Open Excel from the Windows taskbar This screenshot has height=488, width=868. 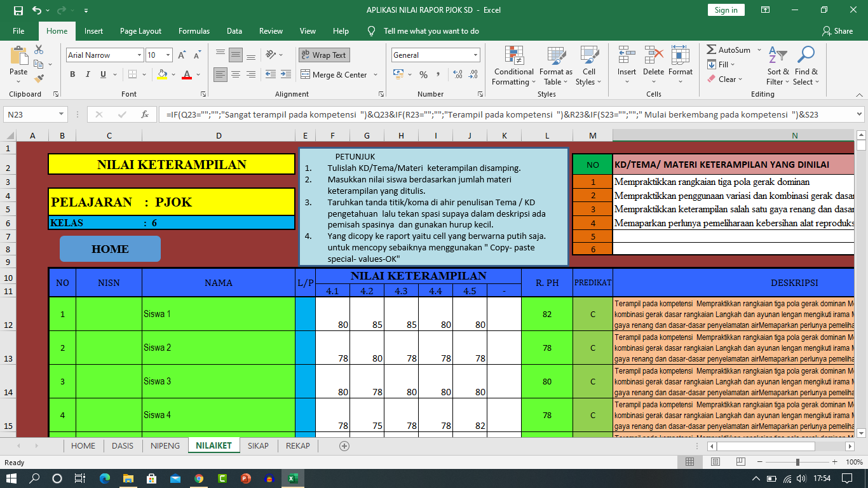tap(292, 478)
